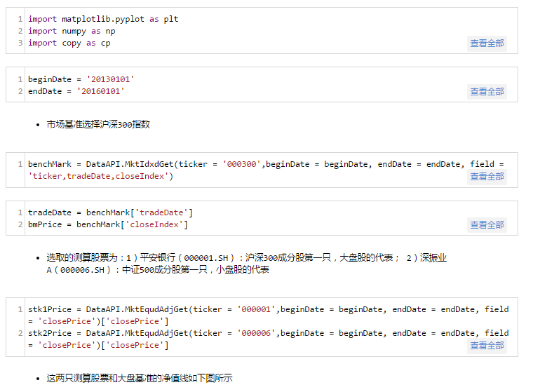Click 查看全部 in the imports cell
Viewport: 533px width, 392px height.
(x=487, y=43)
